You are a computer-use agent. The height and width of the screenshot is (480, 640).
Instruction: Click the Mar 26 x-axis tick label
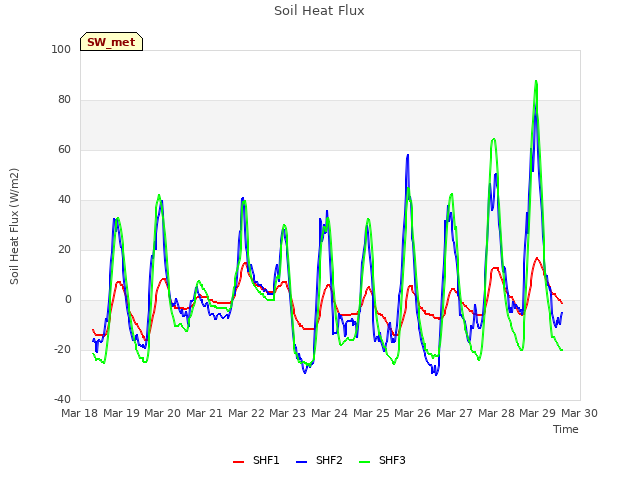pyautogui.click(x=412, y=413)
